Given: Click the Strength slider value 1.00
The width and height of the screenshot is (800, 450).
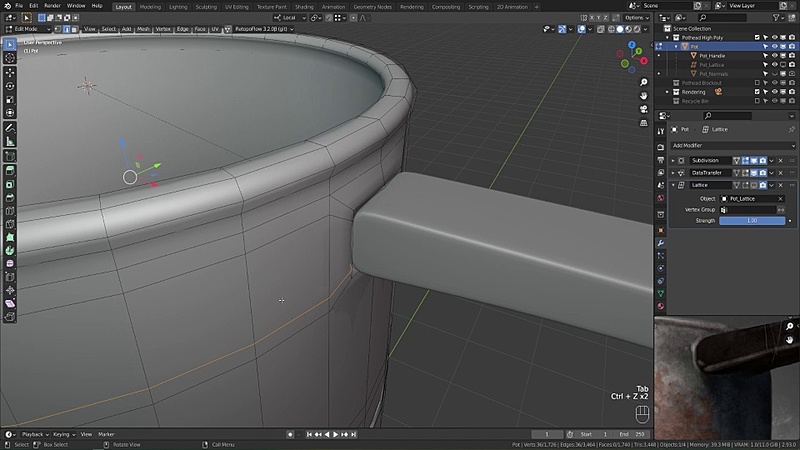Looking at the screenshot, I should point(752,221).
